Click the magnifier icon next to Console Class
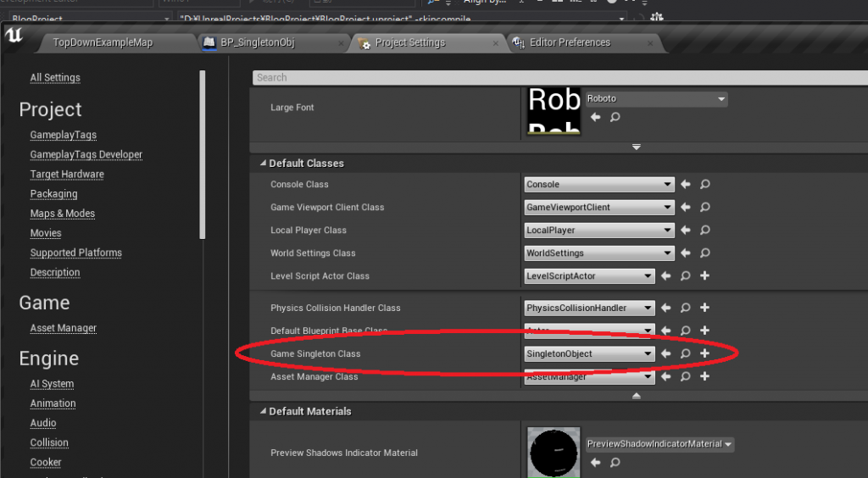This screenshot has width=868, height=478. coord(704,184)
